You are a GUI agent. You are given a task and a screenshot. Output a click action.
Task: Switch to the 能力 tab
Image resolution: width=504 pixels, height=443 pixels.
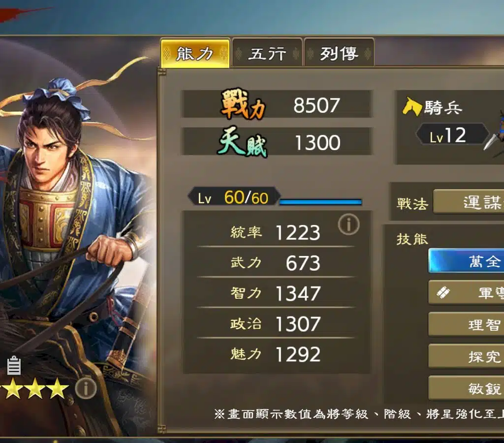tap(195, 53)
